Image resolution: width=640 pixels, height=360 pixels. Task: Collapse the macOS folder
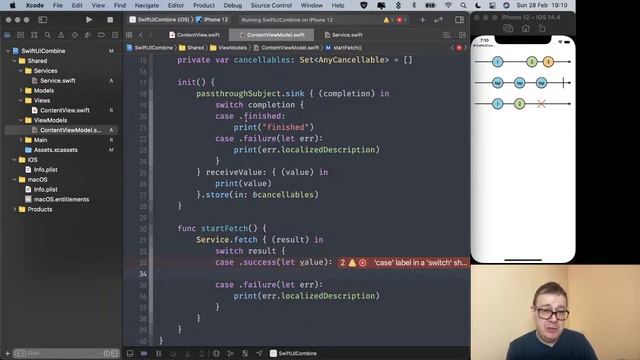14,180
